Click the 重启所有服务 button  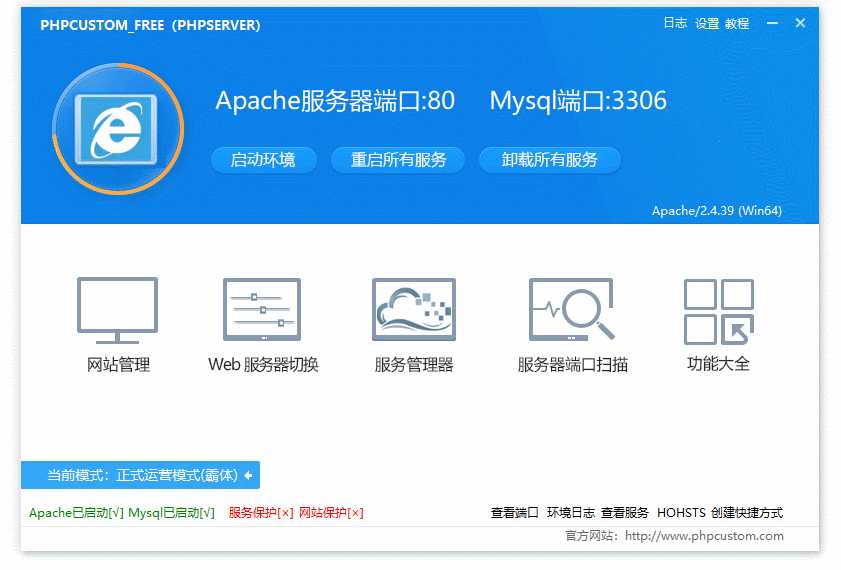point(398,160)
